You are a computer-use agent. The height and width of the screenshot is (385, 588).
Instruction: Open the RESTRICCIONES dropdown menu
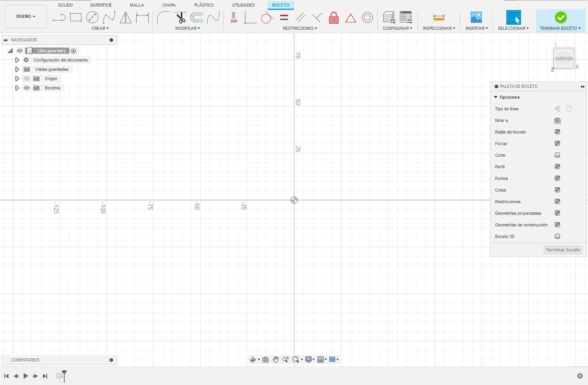coord(300,28)
